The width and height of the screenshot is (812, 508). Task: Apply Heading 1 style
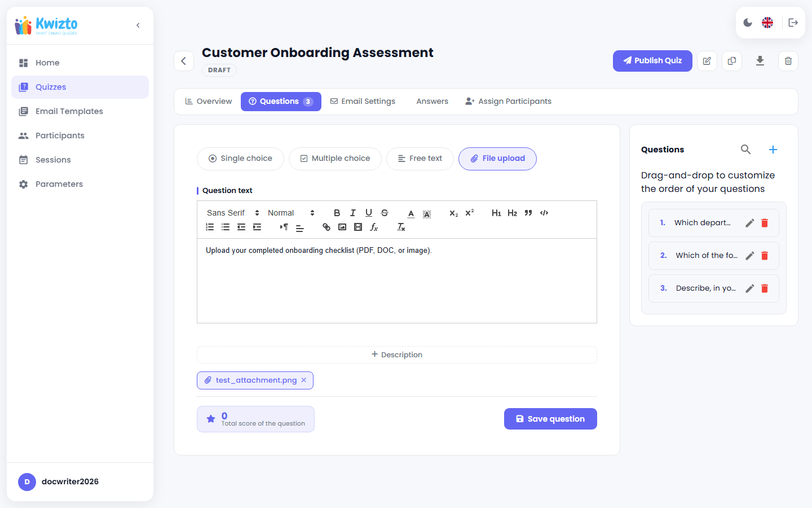pos(496,213)
